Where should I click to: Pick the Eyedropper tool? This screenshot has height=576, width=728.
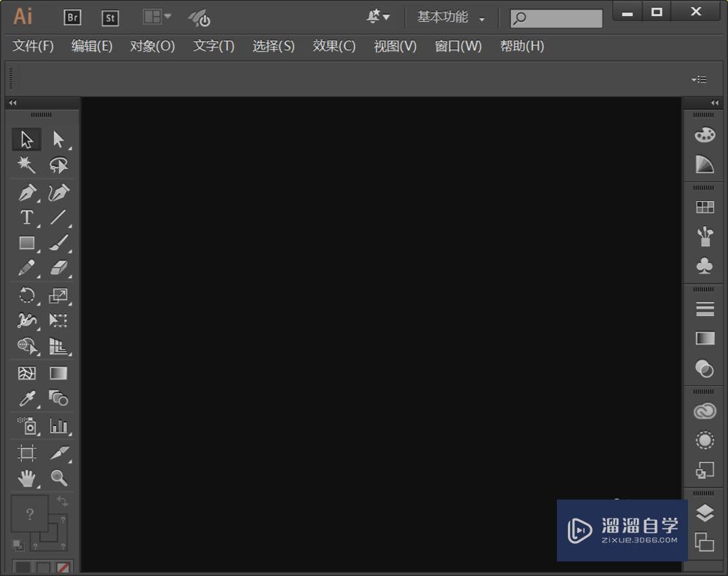[26, 400]
